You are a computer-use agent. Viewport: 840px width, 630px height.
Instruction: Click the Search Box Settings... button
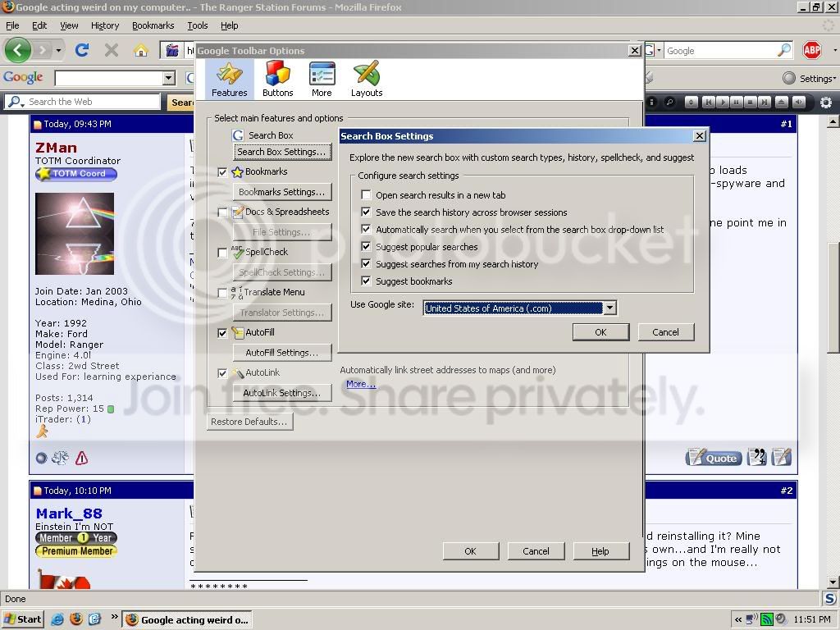click(x=282, y=152)
